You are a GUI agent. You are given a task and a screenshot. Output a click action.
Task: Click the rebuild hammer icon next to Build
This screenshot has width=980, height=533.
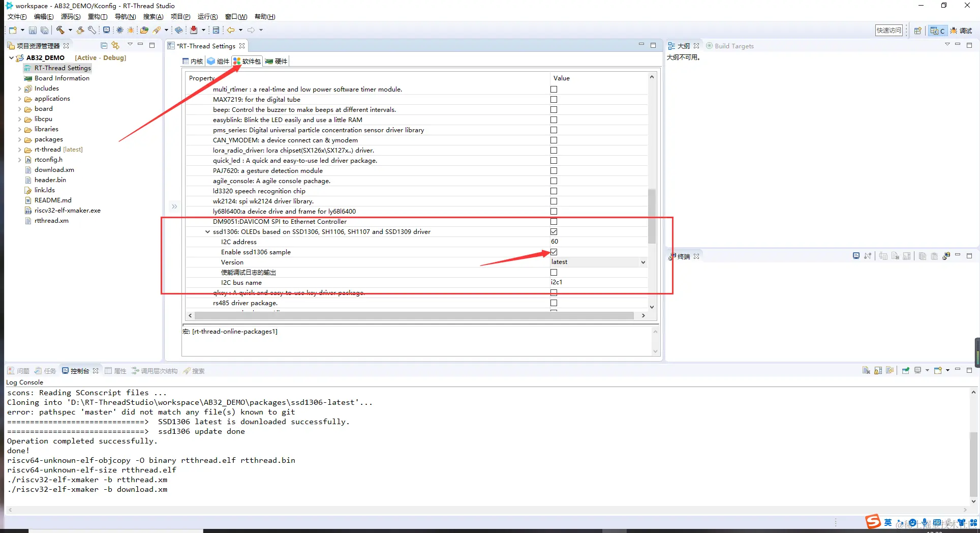click(x=80, y=31)
